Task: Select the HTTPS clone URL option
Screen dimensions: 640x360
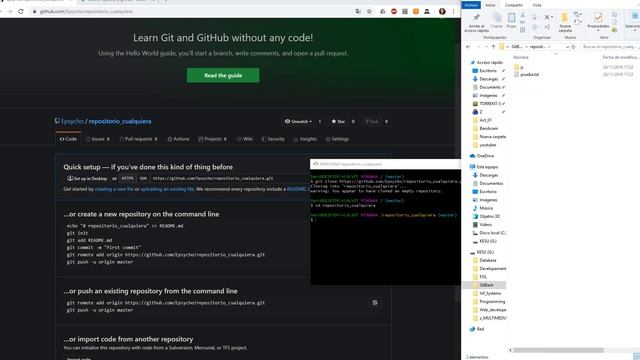Action: 127,178
